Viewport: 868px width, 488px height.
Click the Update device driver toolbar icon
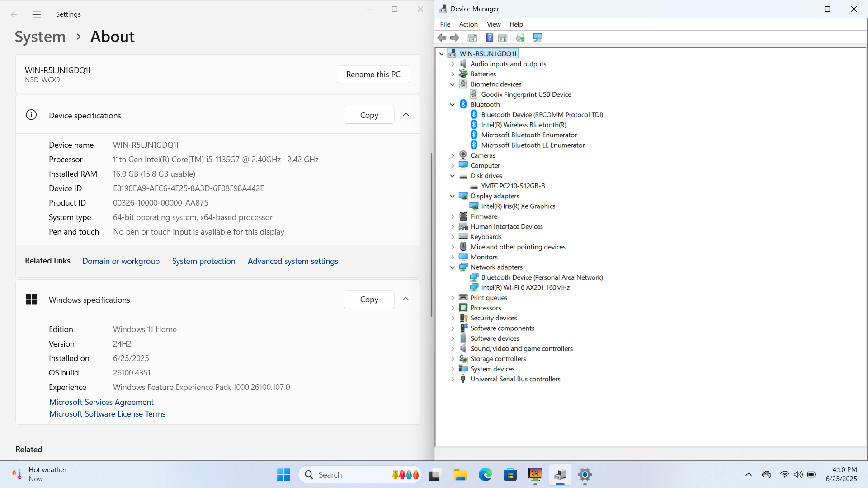pyautogui.click(x=520, y=38)
